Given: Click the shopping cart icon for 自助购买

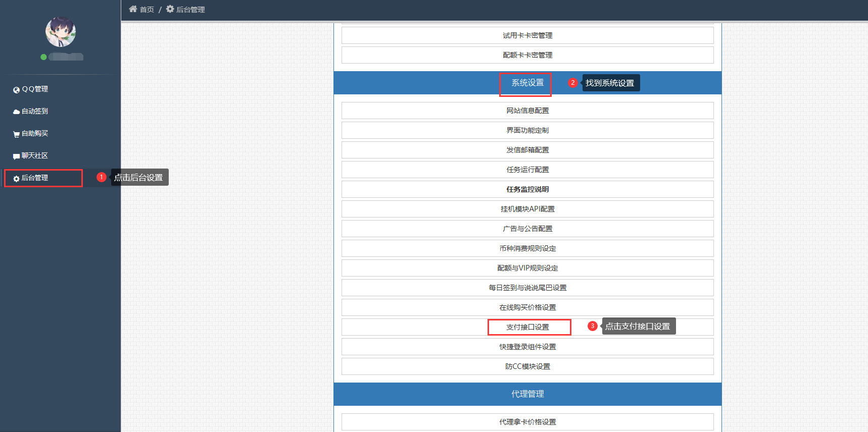Looking at the screenshot, I should pos(16,134).
